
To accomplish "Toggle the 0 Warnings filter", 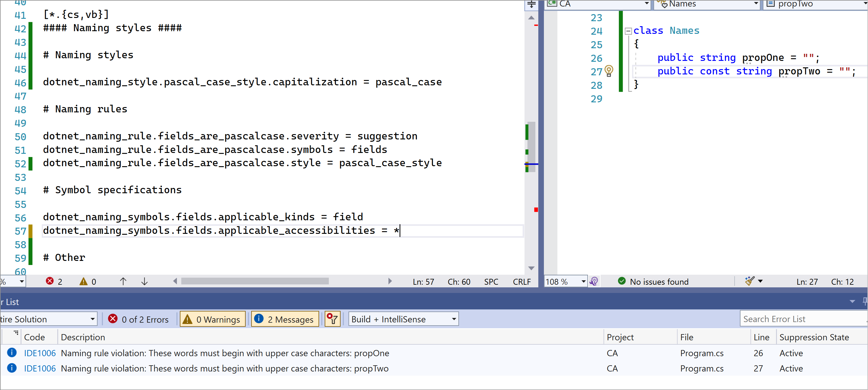I will pyautogui.click(x=212, y=319).
